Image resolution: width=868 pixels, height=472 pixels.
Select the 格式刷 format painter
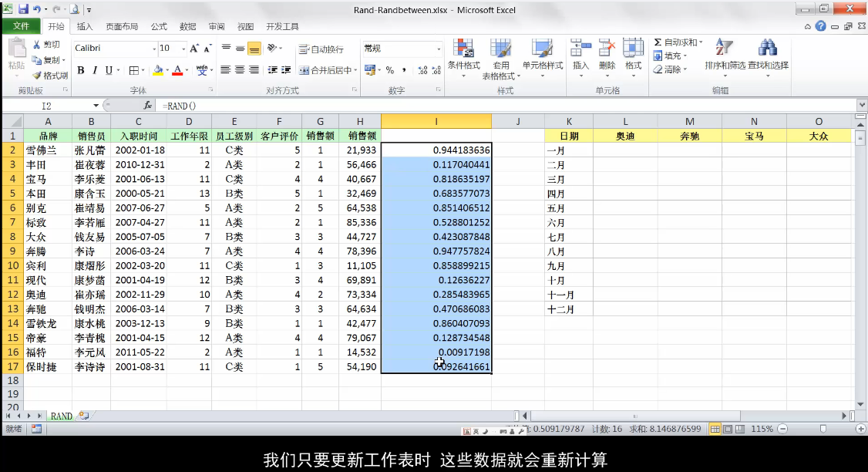tap(48, 75)
